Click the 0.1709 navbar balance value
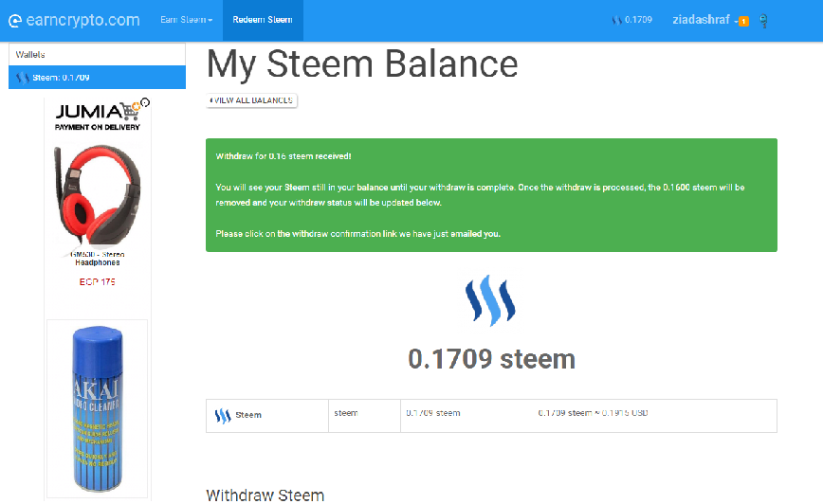This screenshot has width=823, height=504. [638, 20]
